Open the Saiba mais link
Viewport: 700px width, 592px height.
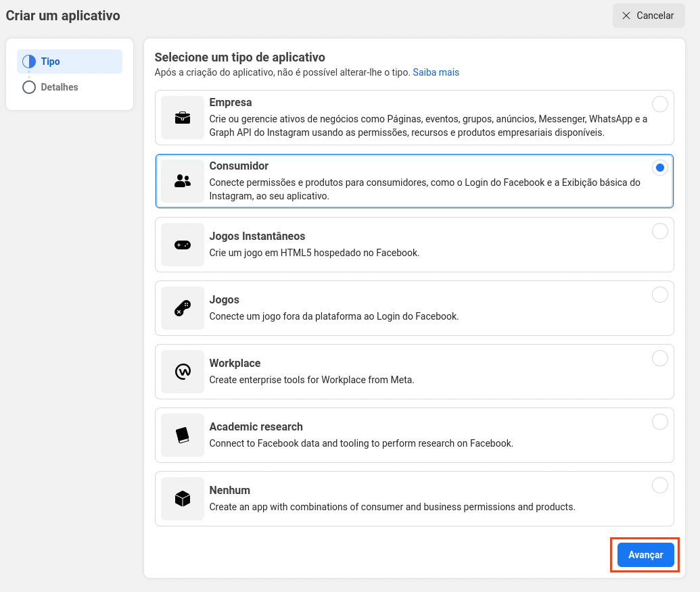tap(436, 72)
